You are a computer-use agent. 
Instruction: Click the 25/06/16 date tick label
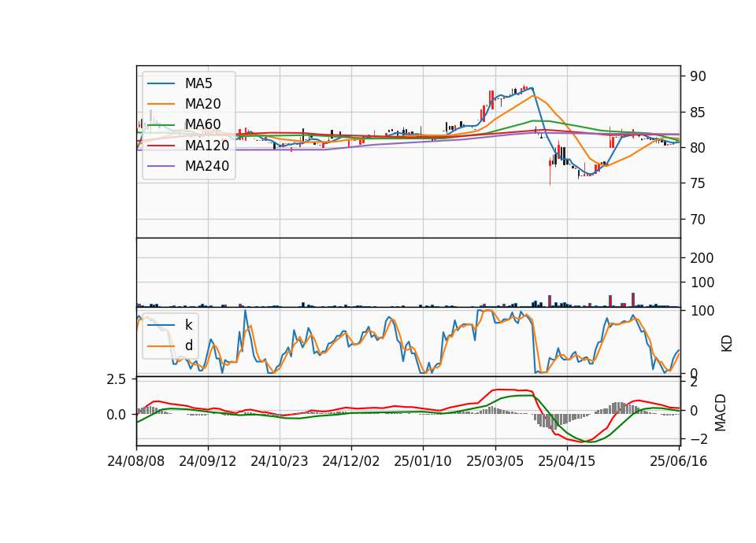point(678,461)
